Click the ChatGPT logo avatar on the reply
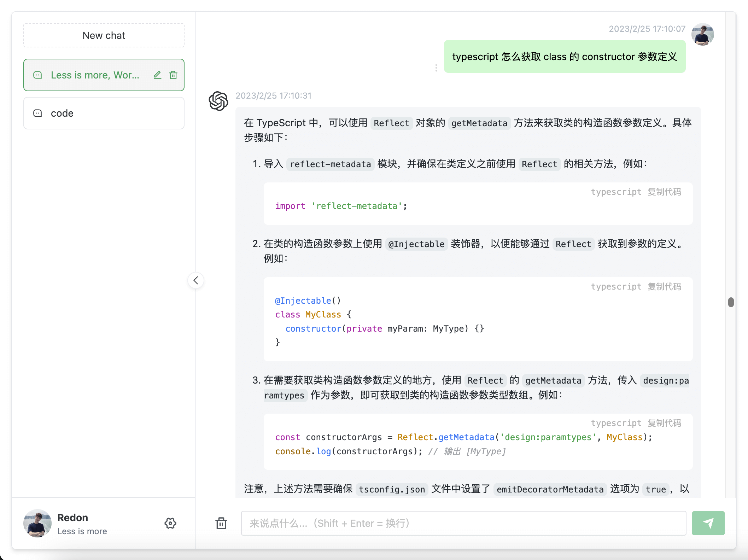The height and width of the screenshot is (560, 748). click(x=218, y=101)
